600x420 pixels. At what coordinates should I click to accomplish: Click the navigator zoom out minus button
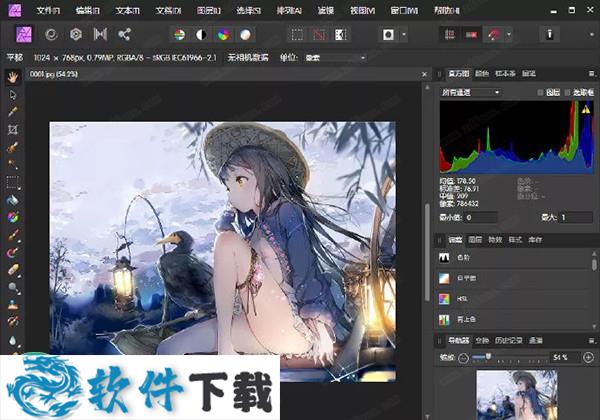(463, 358)
